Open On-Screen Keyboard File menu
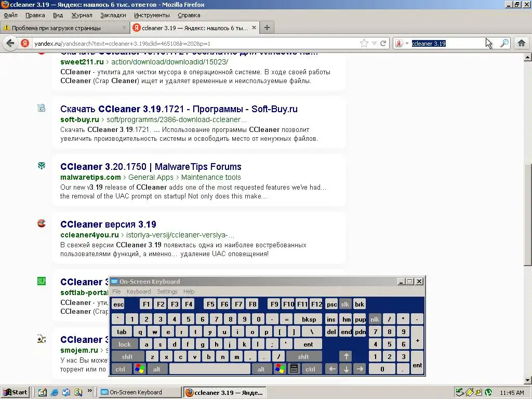 point(116,291)
